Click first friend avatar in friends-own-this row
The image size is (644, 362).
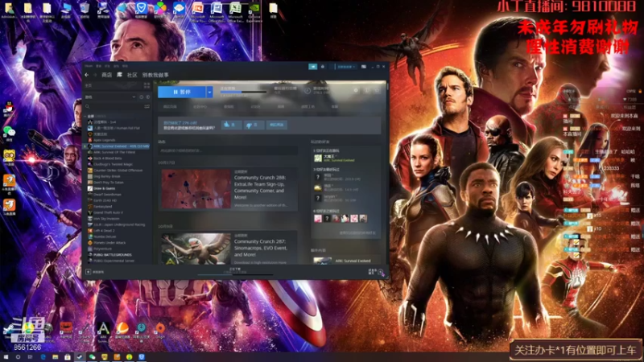point(318,219)
